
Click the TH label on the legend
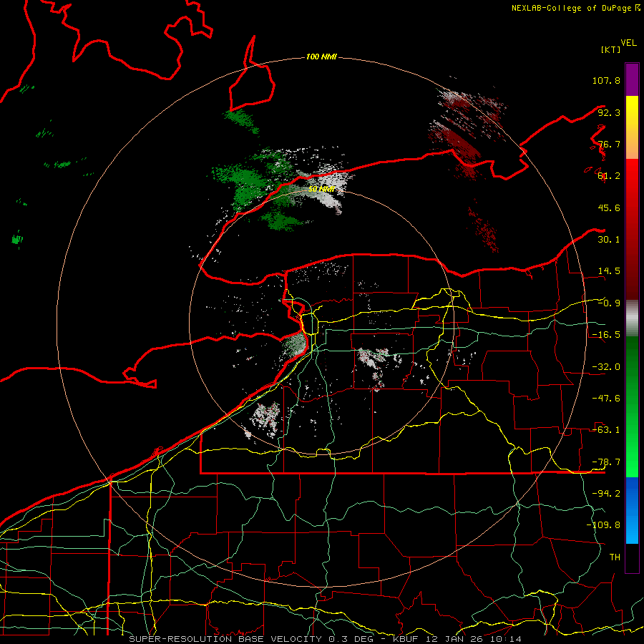615,557
